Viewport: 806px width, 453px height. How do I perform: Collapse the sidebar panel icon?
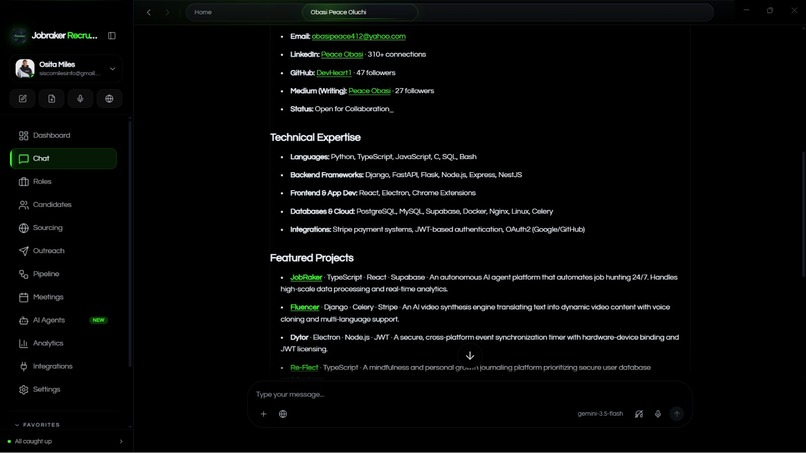(x=112, y=35)
